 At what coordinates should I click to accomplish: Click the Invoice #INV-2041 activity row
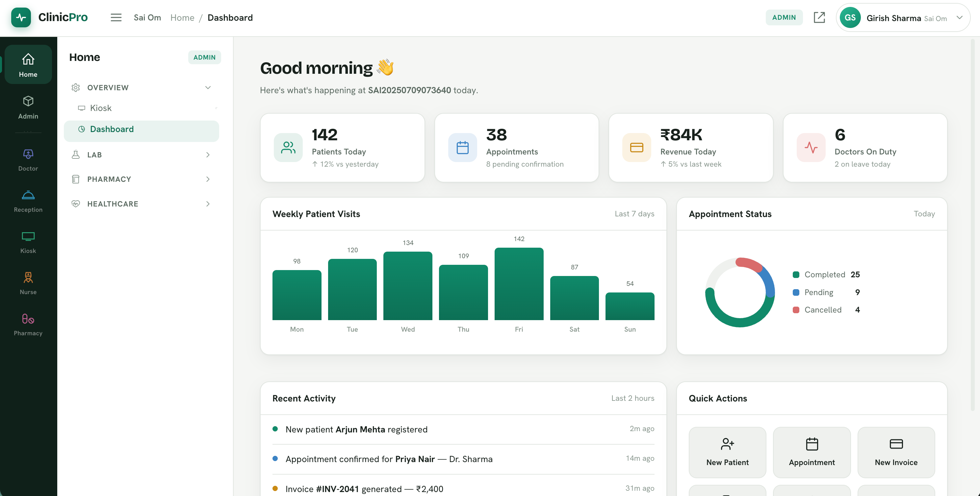[x=463, y=489]
